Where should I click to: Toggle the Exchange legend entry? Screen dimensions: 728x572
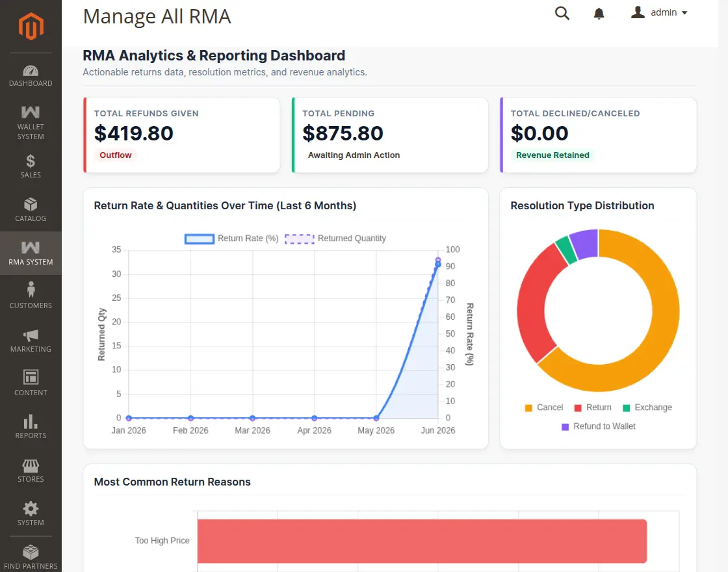(x=647, y=408)
